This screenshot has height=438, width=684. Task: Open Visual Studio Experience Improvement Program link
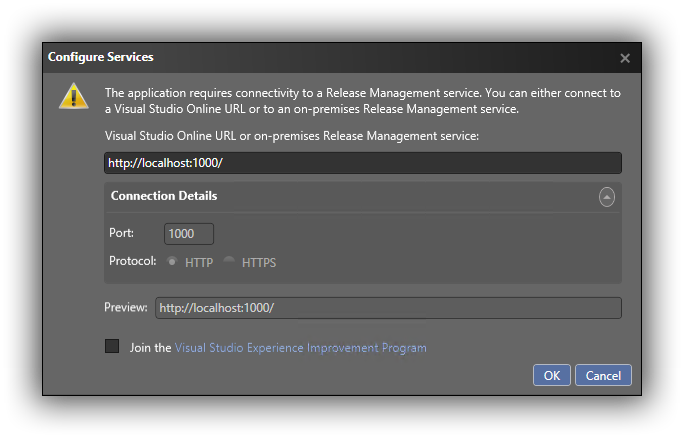(301, 348)
